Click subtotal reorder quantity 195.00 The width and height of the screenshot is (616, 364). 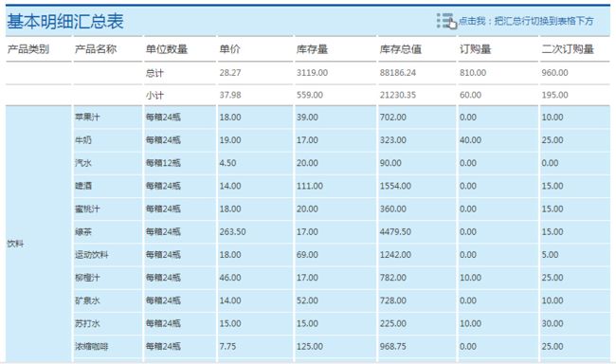[x=554, y=95]
